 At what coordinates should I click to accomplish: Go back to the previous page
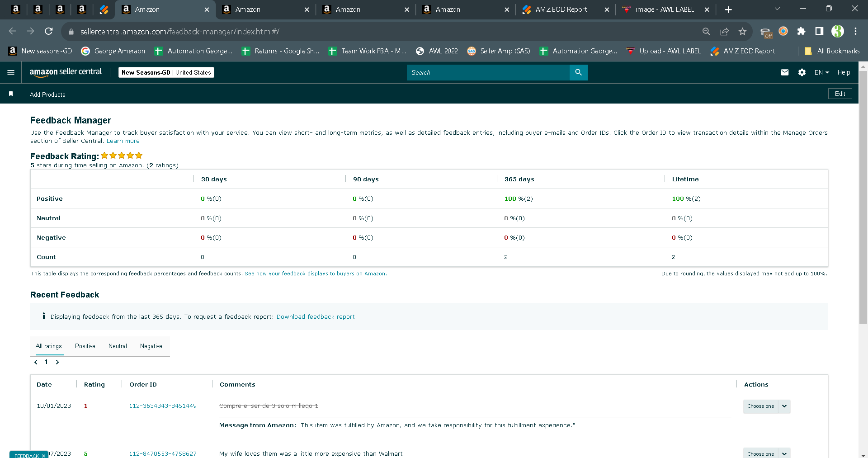[12, 31]
